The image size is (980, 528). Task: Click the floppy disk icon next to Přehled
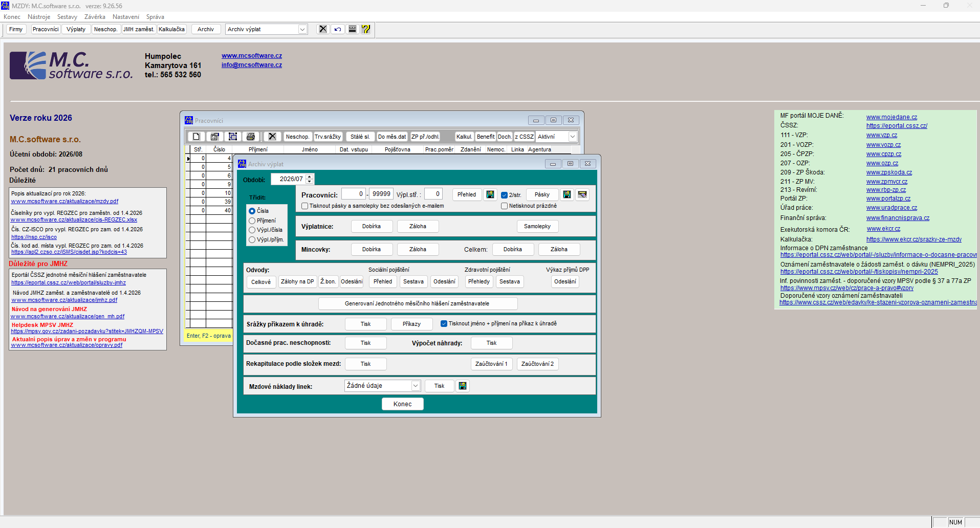point(490,194)
